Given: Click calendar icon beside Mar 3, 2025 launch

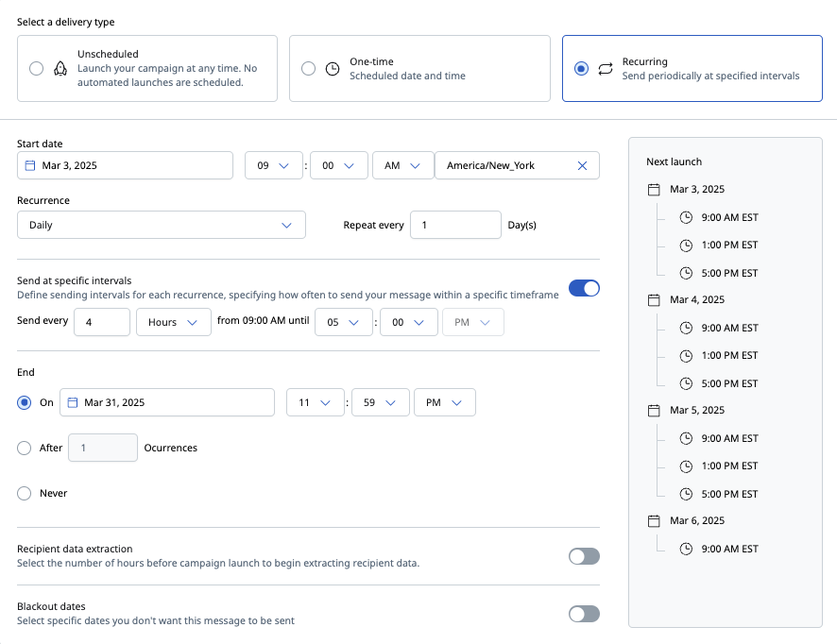Looking at the screenshot, I should [x=654, y=190].
